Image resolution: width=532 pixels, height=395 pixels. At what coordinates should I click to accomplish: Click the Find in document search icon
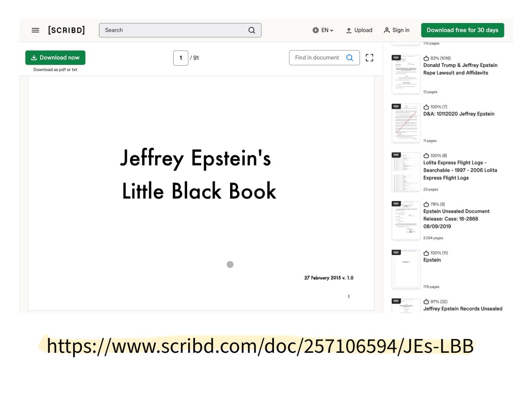point(350,58)
